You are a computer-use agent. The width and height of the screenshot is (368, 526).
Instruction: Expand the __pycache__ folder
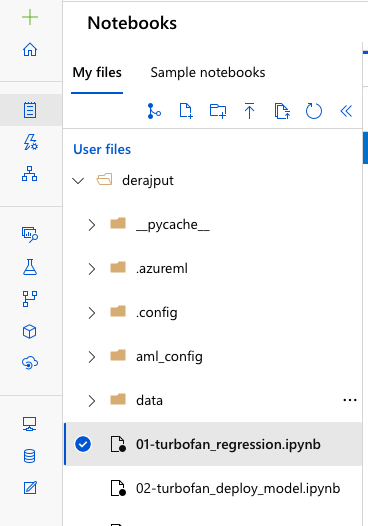click(x=92, y=225)
